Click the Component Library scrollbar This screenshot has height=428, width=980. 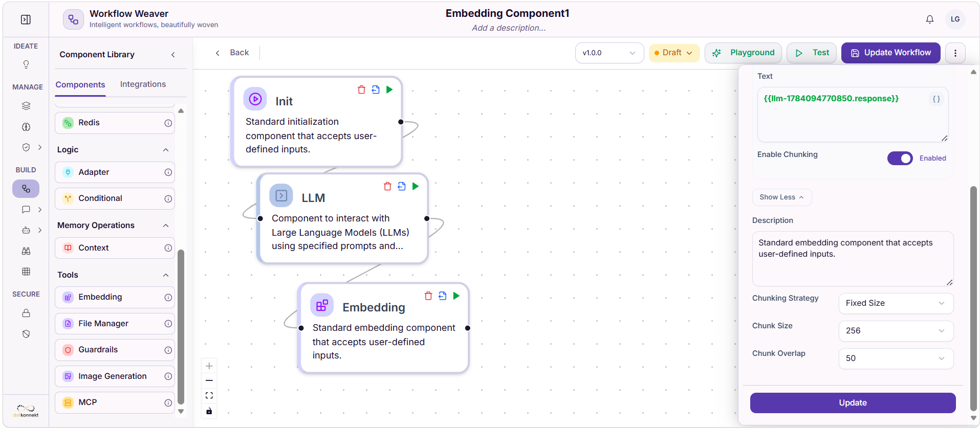181,327
